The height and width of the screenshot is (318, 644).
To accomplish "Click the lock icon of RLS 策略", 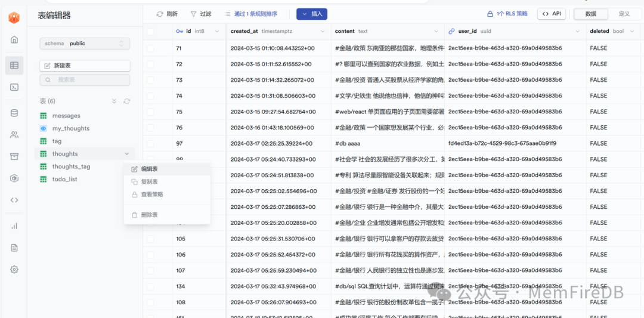I will (x=490, y=14).
